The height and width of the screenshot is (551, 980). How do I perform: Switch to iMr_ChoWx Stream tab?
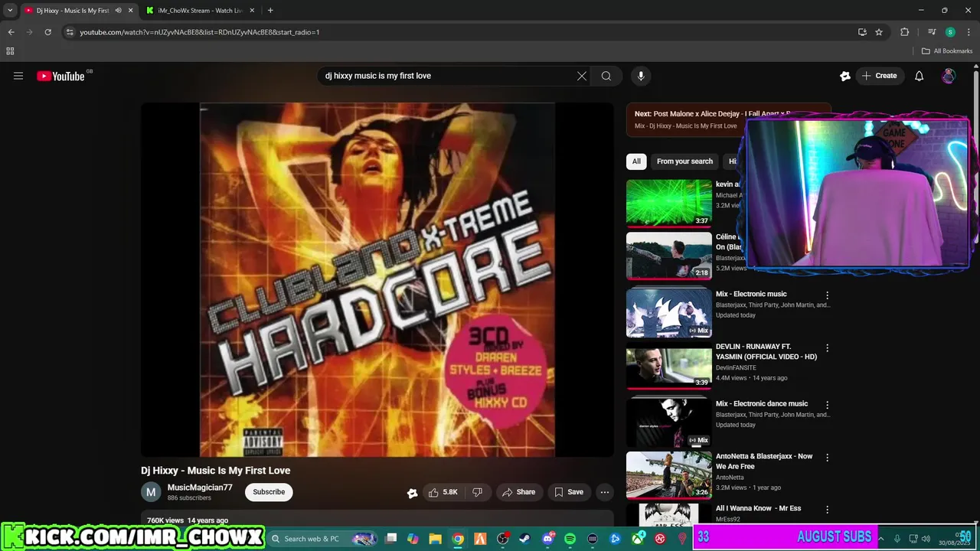200,11
